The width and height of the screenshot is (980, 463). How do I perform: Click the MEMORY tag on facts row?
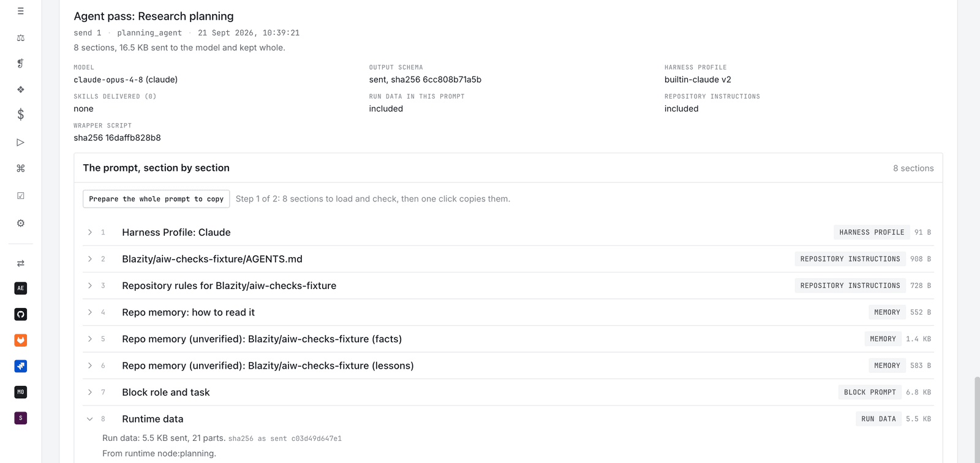point(883,339)
